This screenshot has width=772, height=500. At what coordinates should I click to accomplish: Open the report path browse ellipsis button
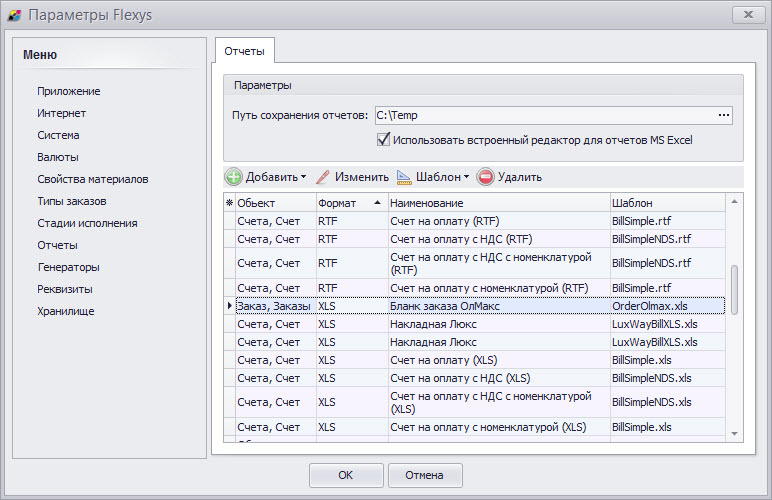pyautogui.click(x=723, y=115)
